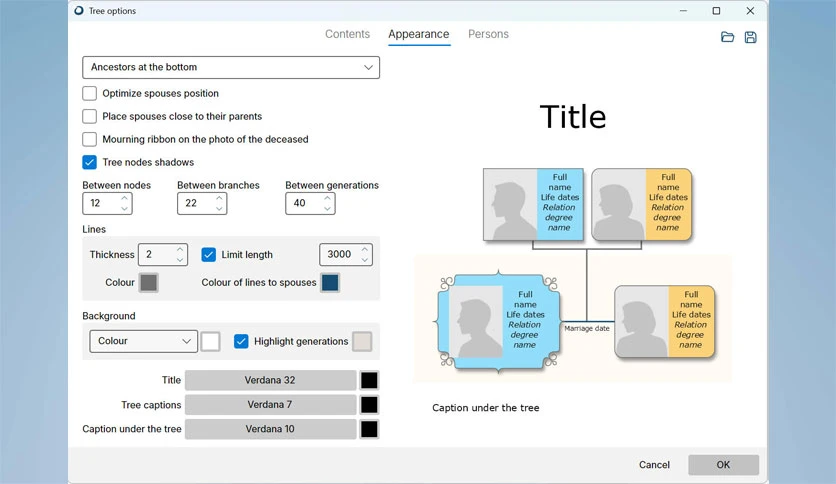Decrease Between nodes spacing value
This screenshot has height=484, width=836.
click(124, 208)
